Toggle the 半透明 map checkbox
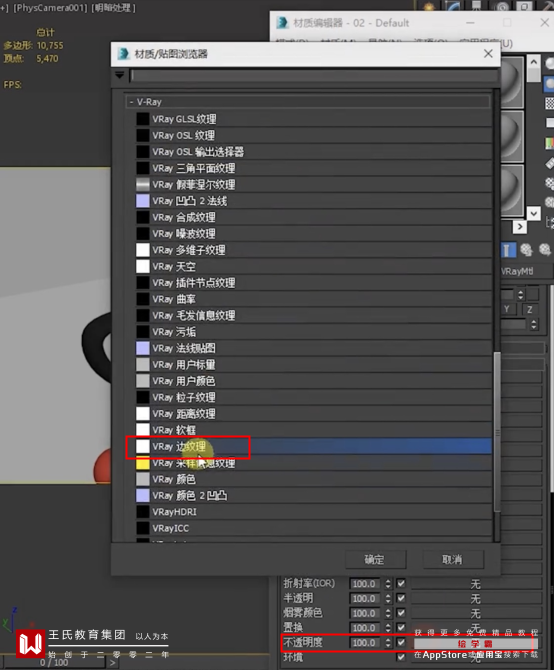The height and width of the screenshot is (670, 554). click(401, 598)
